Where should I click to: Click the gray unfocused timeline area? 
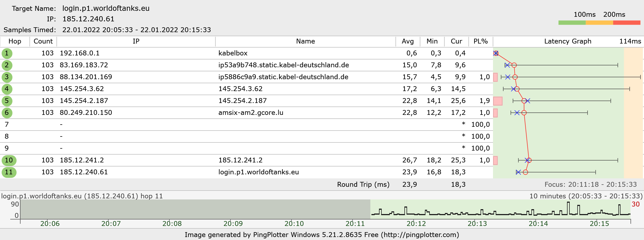[x=195, y=209]
